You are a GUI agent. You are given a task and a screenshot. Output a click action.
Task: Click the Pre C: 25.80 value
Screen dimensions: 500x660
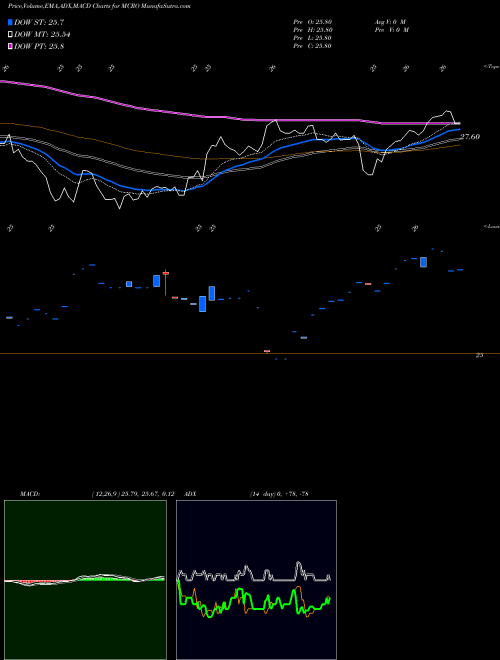(313, 46)
